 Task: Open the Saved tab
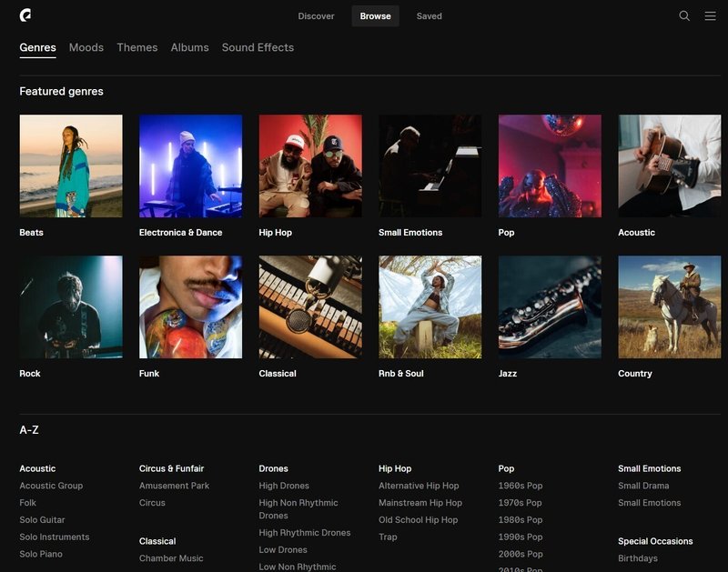[x=429, y=15]
